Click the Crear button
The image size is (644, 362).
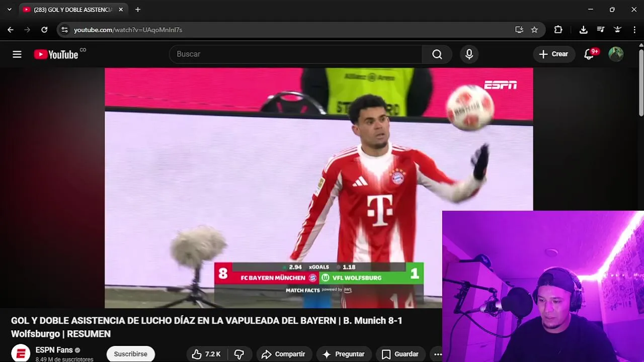click(553, 54)
